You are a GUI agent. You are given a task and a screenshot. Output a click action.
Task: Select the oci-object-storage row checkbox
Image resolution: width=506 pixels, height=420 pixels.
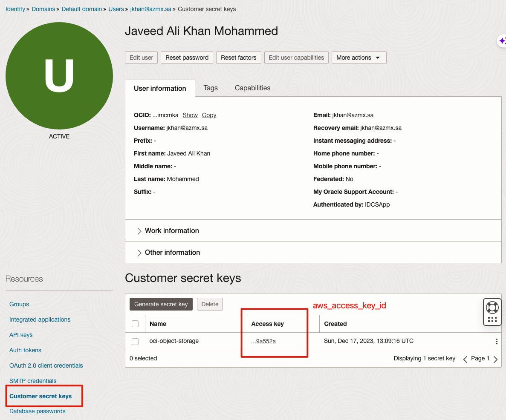(x=135, y=341)
